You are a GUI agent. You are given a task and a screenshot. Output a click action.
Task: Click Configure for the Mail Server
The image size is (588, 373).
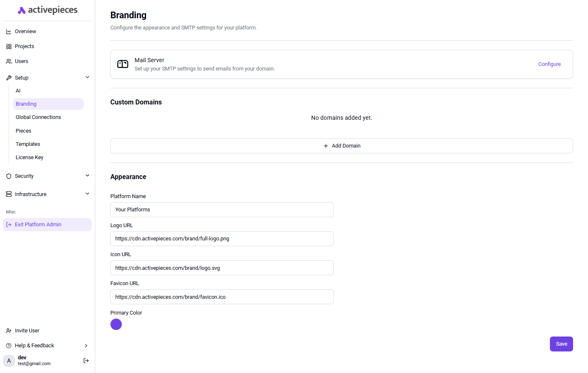click(x=549, y=64)
